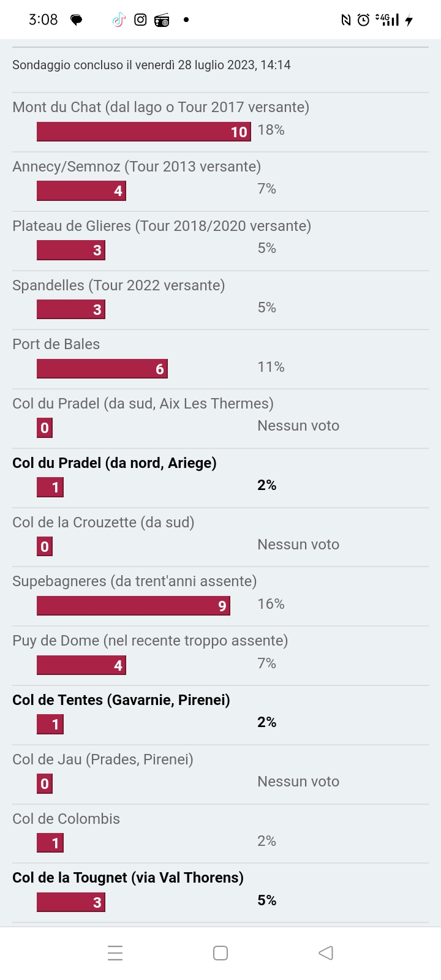This screenshot has height=980, width=441.
Task: Tap the poll concluded date text
Action: click(151, 65)
